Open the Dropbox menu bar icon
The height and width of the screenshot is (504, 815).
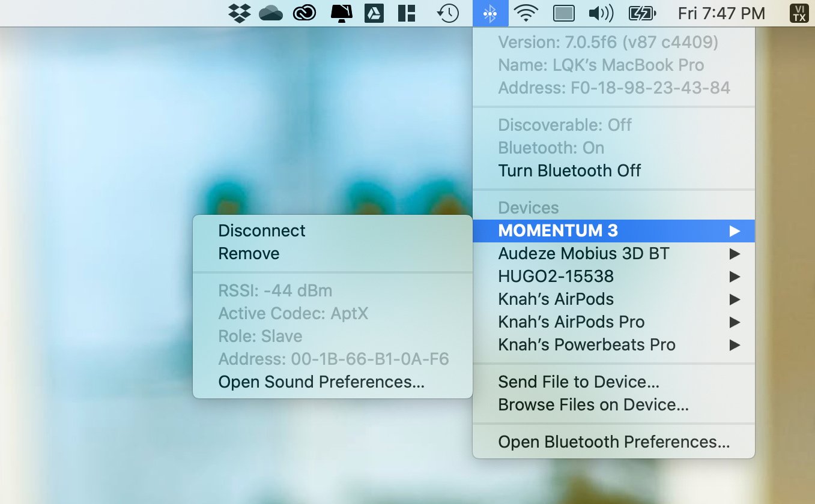click(x=238, y=13)
